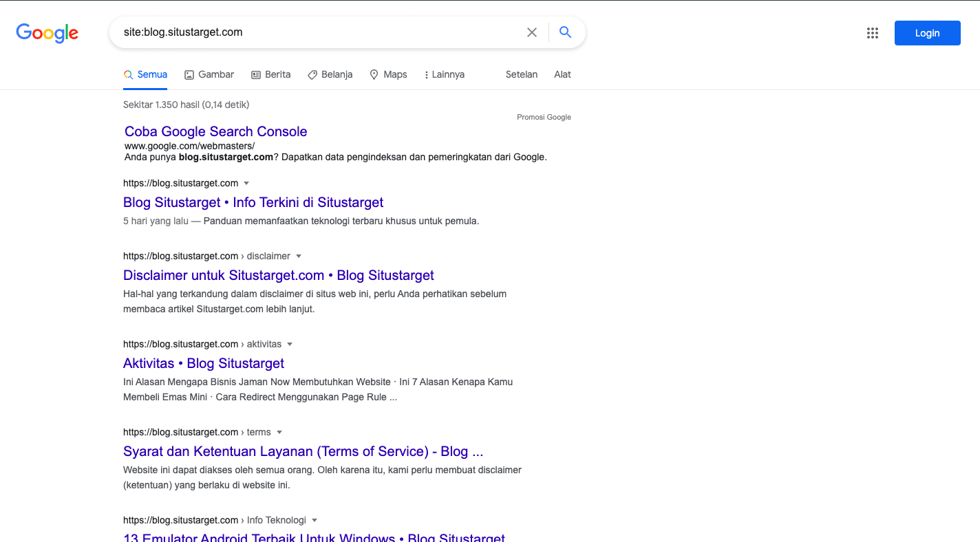Expand dropdown arrow beside disclaimer URL
Viewport: 980px width, 542px height.
pyautogui.click(x=299, y=256)
